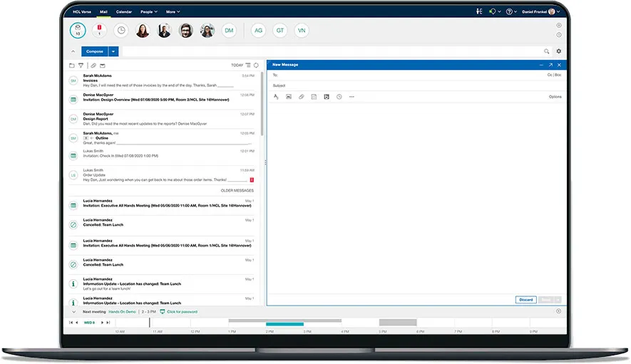The image size is (631, 364).
Task: Open the More menu in the top bar
Action: 173,12
